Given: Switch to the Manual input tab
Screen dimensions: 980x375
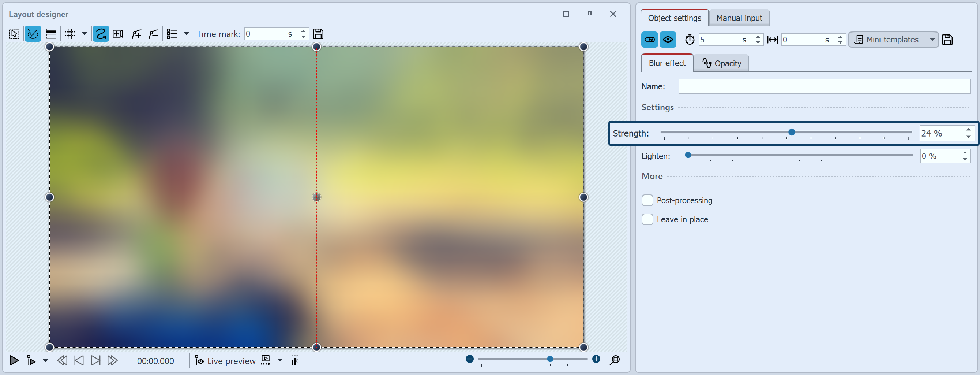Looking at the screenshot, I should tap(739, 18).
